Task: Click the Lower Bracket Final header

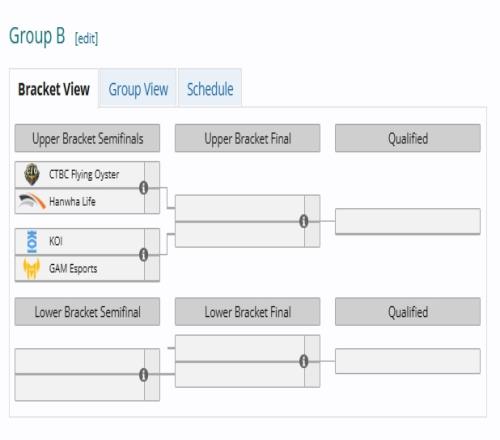Action: coord(247,312)
